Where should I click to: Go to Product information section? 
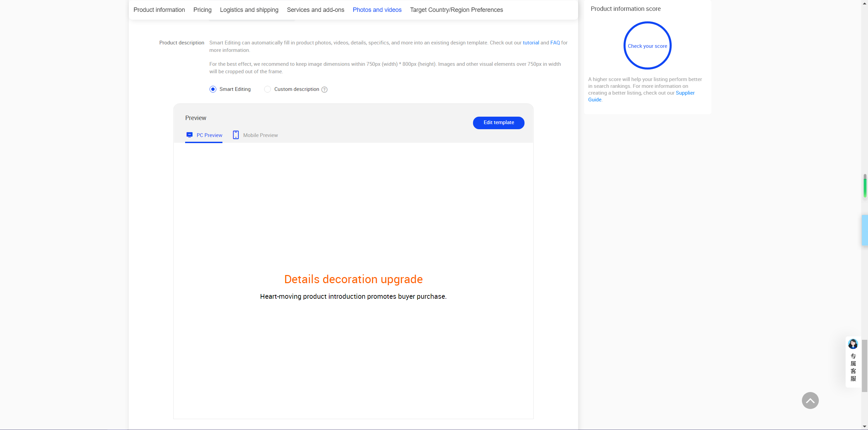(x=159, y=10)
